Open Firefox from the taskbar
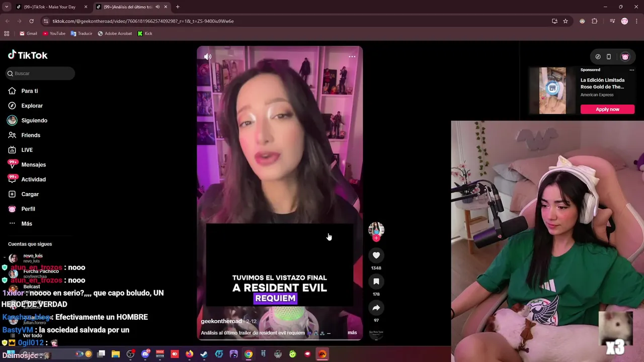This screenshot has height=362, width=644. (189, 354)
